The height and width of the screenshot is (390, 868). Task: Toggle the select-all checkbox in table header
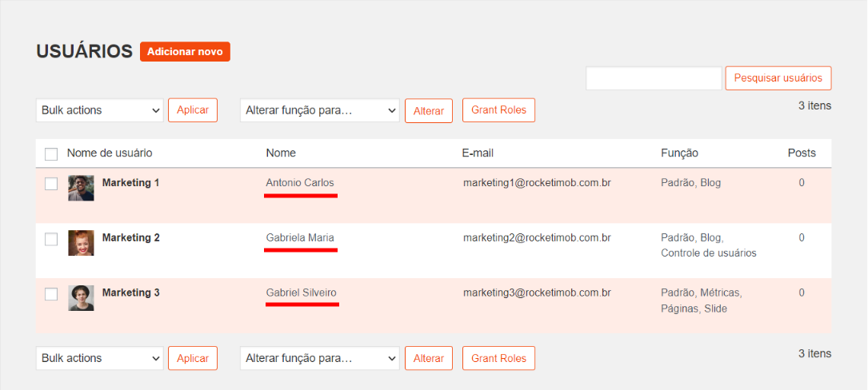[x=51, y=153]
